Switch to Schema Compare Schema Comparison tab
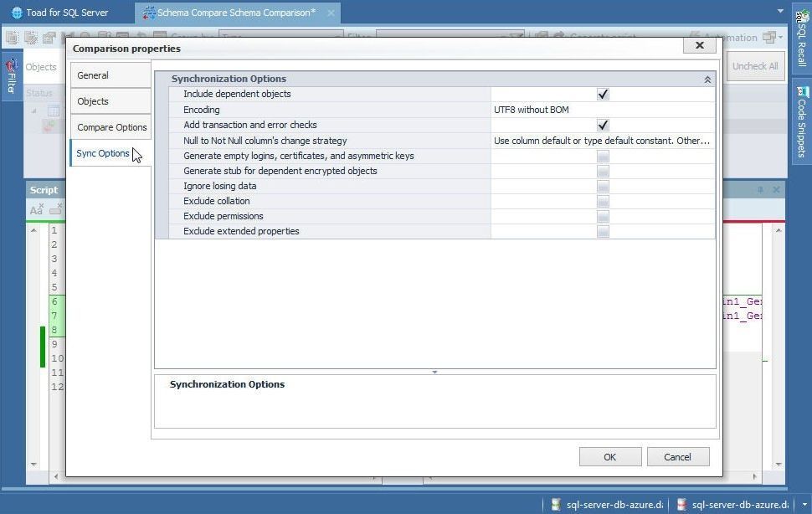Viewport: 812px width, 514px height. (x=236, y=13)
